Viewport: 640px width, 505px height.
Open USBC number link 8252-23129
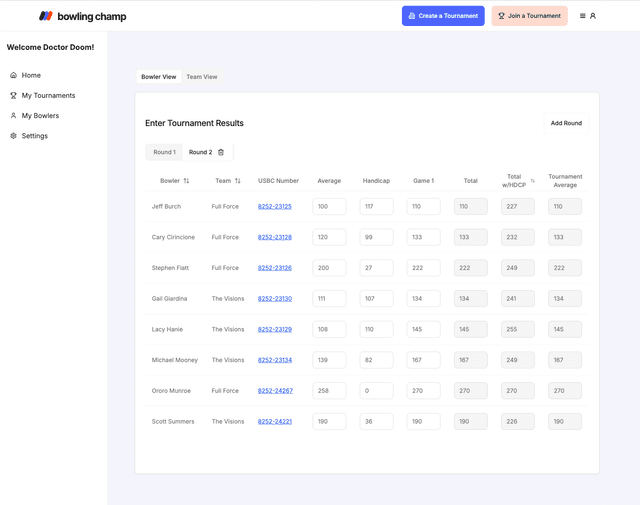(x=275, y=329)
